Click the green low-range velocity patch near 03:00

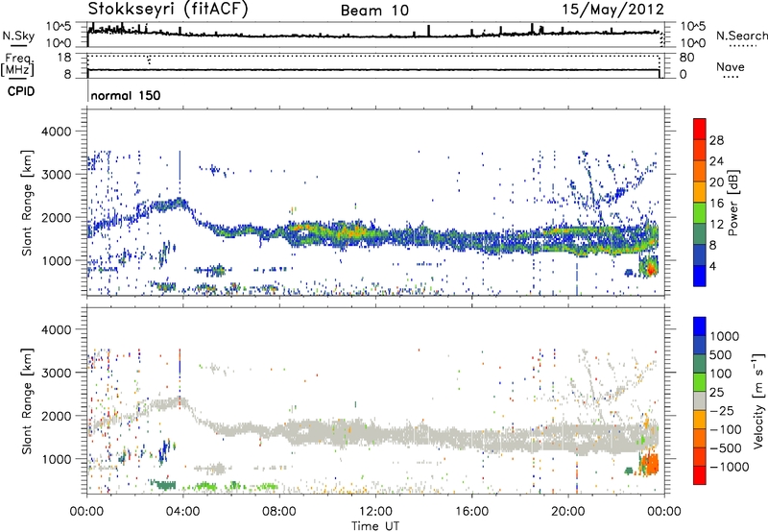click(163, 485)
